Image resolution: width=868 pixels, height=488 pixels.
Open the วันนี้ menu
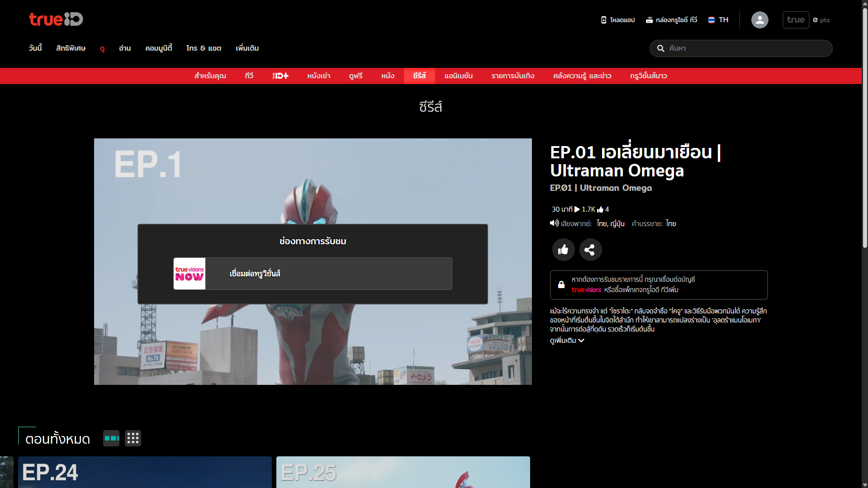click(x=35, y=48)
